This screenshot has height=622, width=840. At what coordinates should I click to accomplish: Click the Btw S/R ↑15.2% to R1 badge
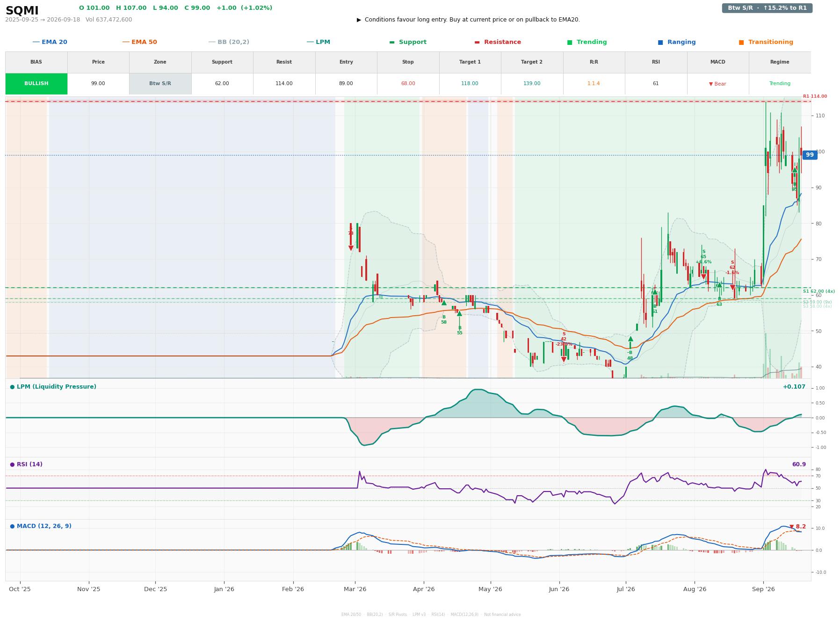[767, 8]
